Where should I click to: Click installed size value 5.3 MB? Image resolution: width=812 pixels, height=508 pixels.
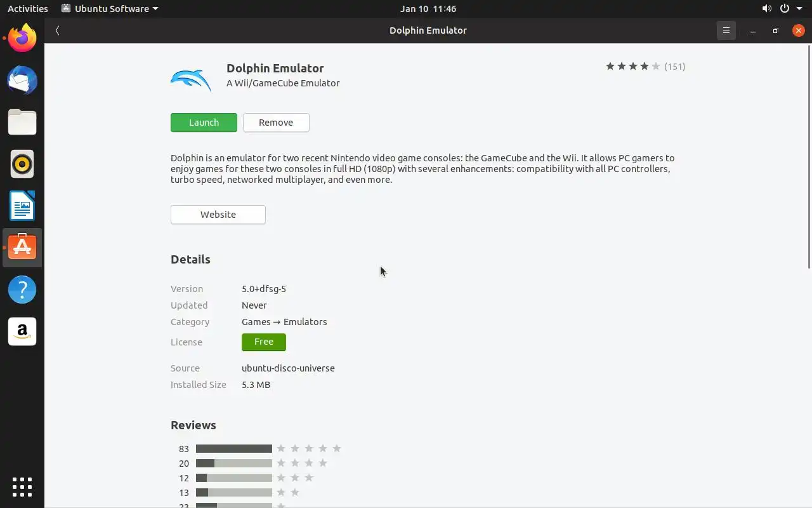(256, 385)
